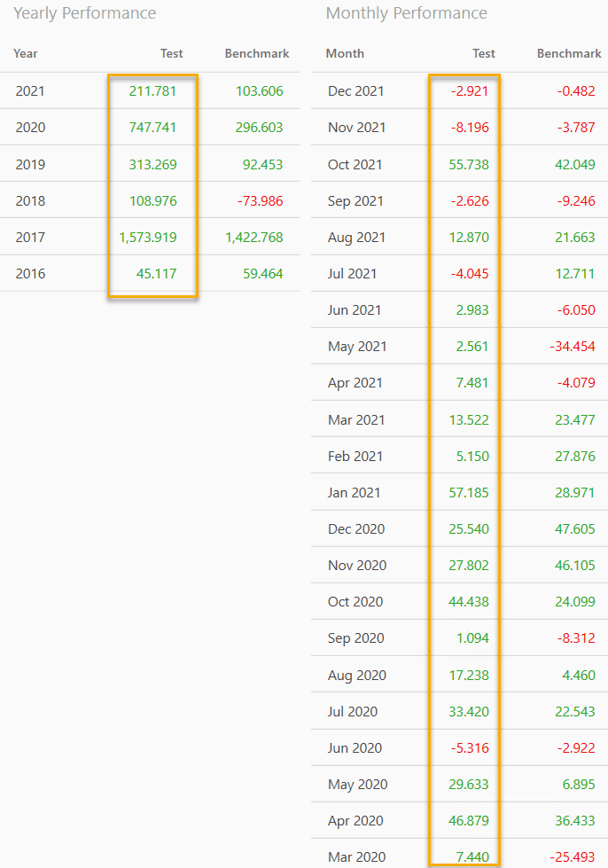Image resolution: width=608 pixels, height=868 pixels.
Task: Sort by Test column in Yearly Performance
Action: coord(172,54)
